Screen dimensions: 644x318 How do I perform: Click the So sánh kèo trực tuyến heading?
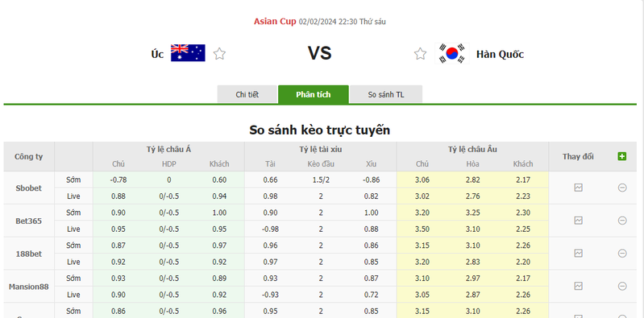click(x=319, y=130)
